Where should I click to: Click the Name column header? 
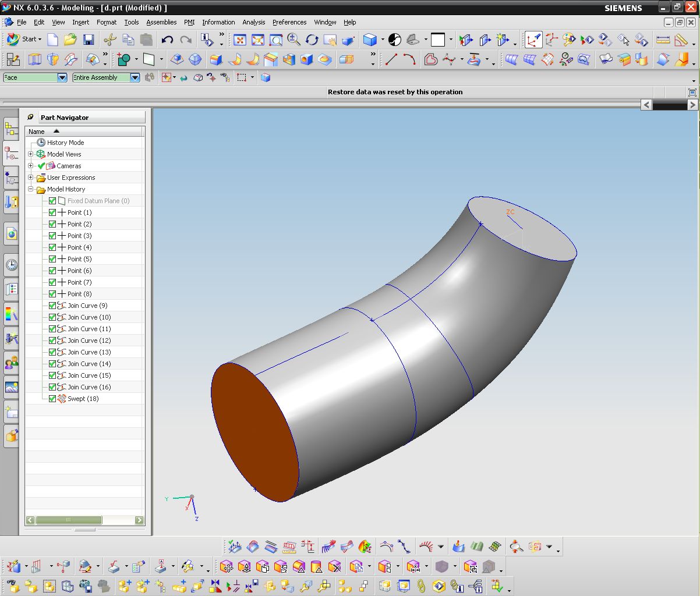[37, 132]
